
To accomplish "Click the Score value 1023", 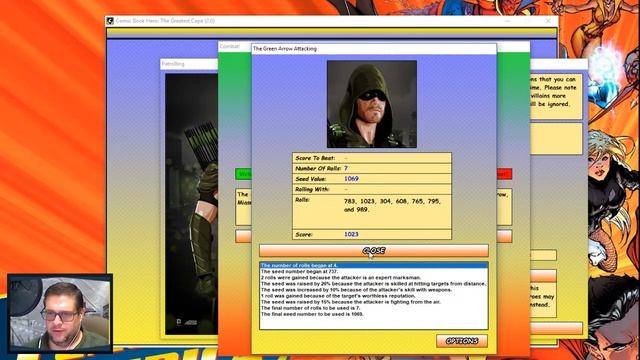I will point(351,234).
